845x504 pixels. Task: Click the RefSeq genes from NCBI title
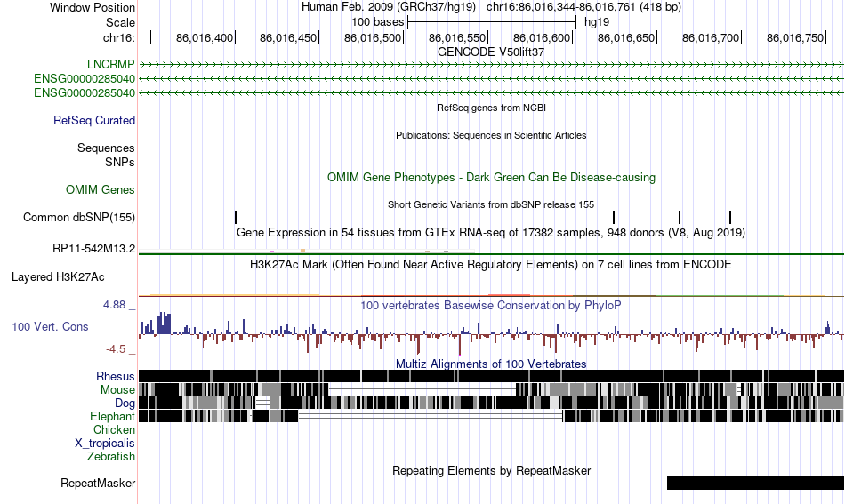492,108
